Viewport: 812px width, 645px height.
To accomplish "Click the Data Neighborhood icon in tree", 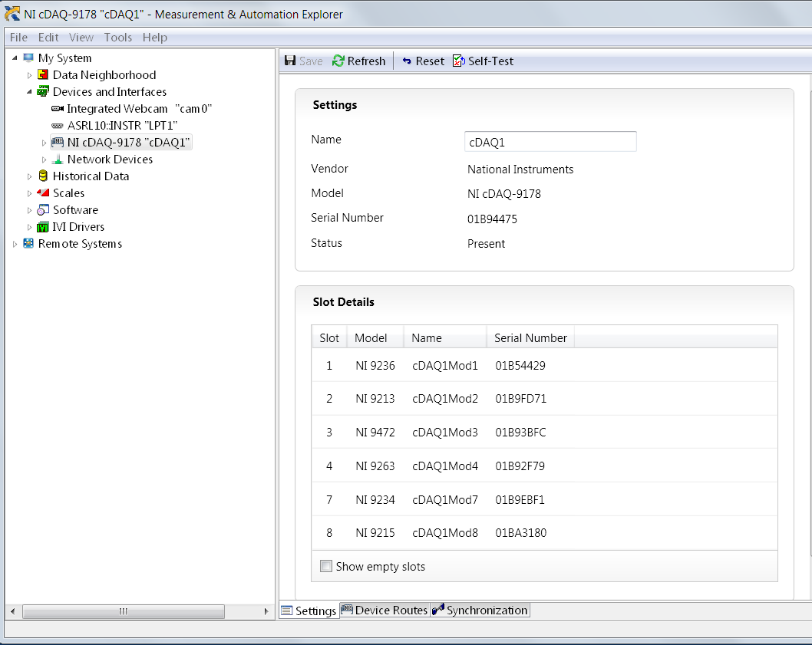I will (x=43, y=75).
